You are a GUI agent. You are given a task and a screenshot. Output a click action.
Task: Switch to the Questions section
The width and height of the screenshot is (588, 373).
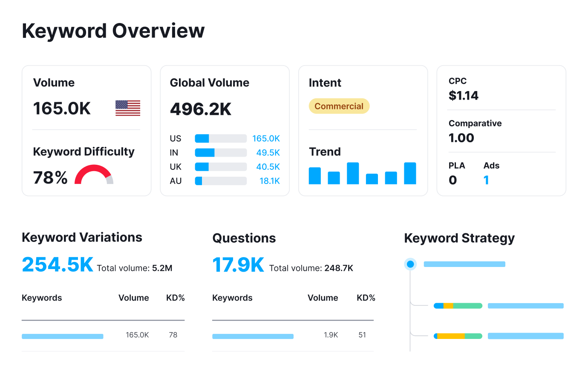[x=244, y=238]
